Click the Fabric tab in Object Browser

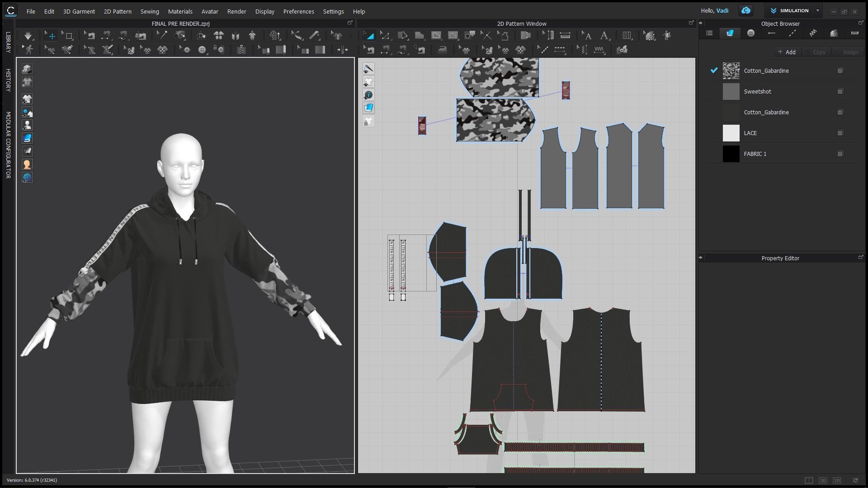730,33
